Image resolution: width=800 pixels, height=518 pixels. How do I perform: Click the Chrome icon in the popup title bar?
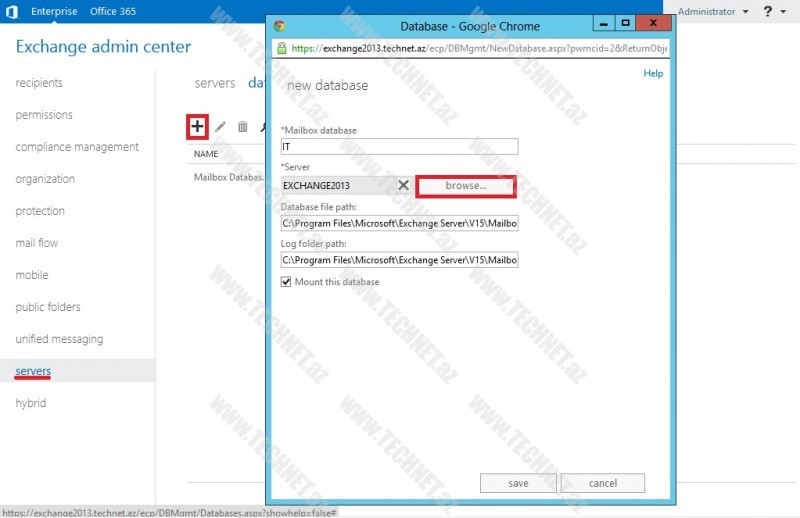click(280, 26)
